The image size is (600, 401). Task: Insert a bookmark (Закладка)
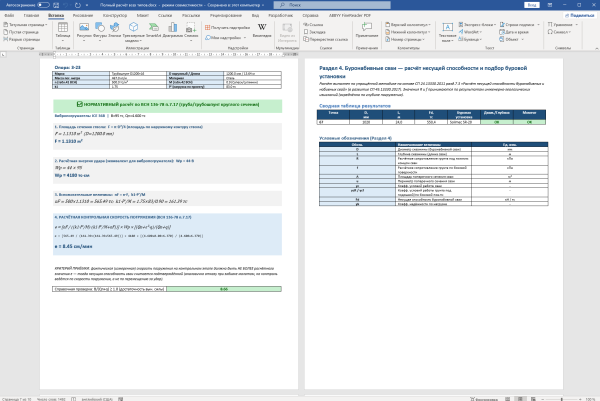pyautogui.click(x=315, y=32)
